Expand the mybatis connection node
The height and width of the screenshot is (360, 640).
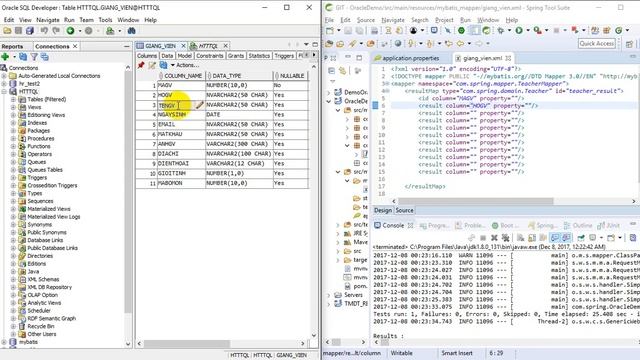[x=4, y=342]
